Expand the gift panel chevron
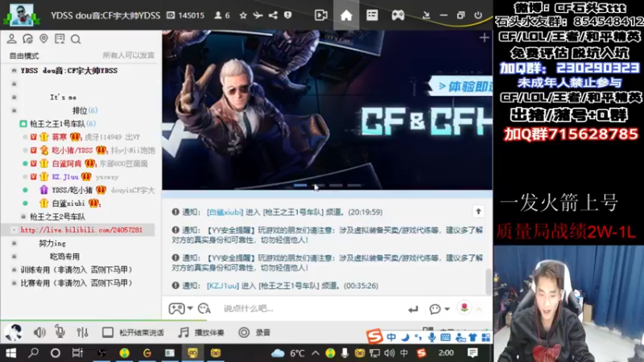 click(479, 309)
